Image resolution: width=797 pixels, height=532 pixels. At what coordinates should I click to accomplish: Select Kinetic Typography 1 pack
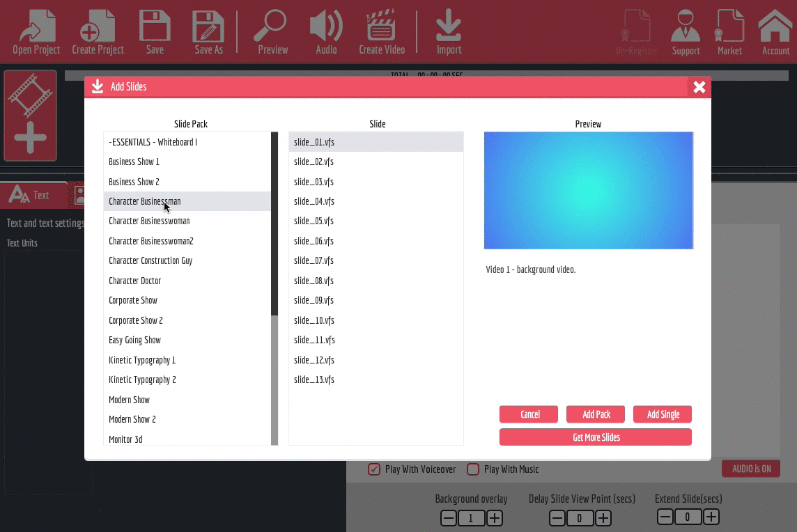pyautogui.click(x=187, y=360)
